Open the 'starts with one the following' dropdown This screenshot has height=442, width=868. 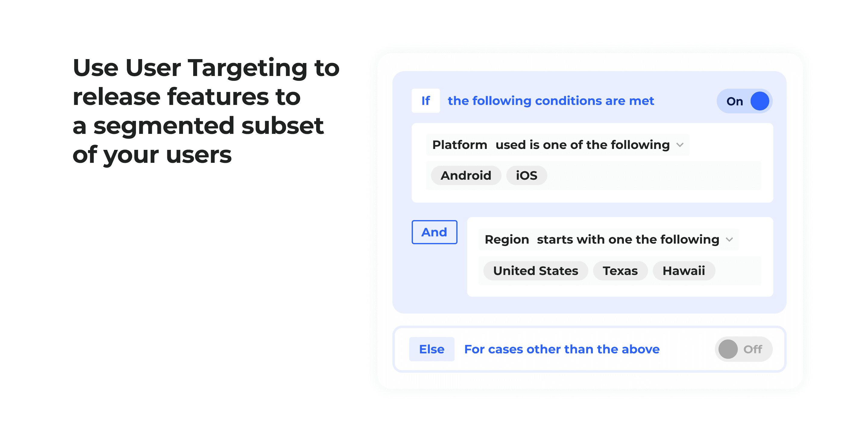pyautogui.click(x=628, y=240)
